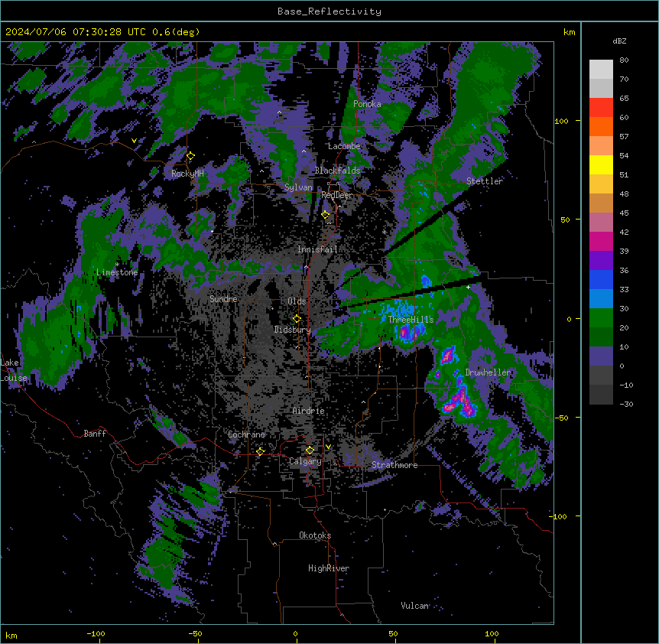This screenshot has width=659, height=644.
Task: Click the Lacombe label
Action: pos(344,146)
